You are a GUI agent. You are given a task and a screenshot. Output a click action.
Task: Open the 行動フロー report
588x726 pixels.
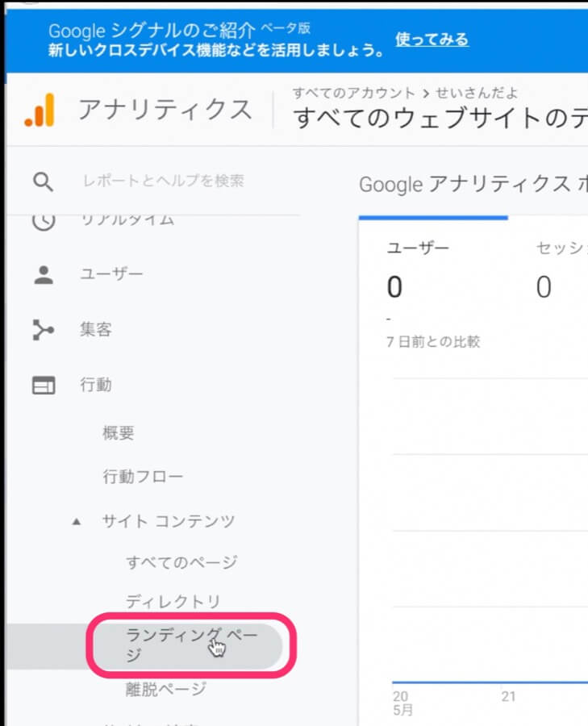click(x=143, y=477)
